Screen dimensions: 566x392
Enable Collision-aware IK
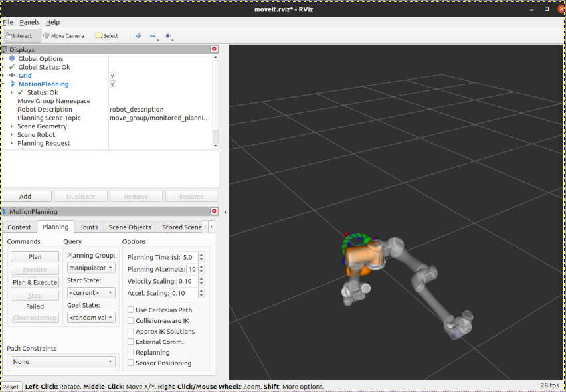coord(130,320)
